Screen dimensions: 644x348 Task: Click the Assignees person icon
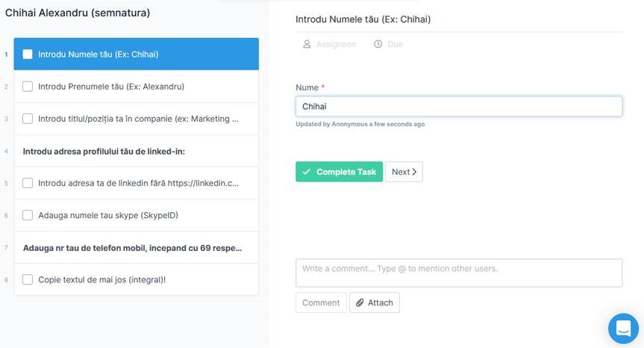tap(307, 45)
